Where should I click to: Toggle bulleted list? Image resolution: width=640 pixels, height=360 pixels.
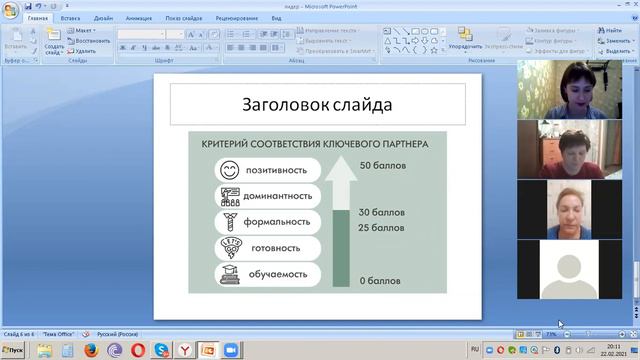point(232,34)
